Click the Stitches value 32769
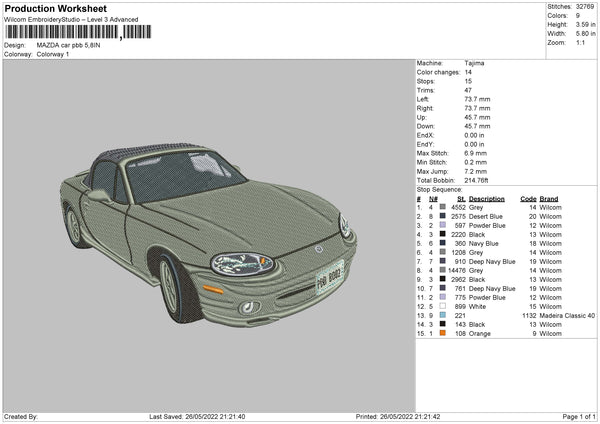 click(x=585, y=7)
